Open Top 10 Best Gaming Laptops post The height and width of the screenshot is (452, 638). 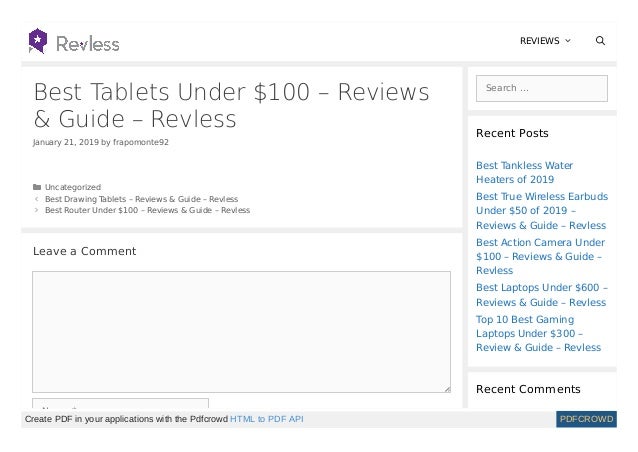(x=538, y=333)
